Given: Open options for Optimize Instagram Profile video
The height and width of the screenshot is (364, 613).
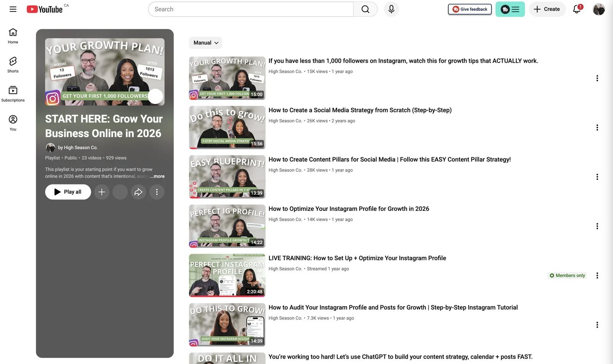Looking at the screenshot, I should coord(597,226).
